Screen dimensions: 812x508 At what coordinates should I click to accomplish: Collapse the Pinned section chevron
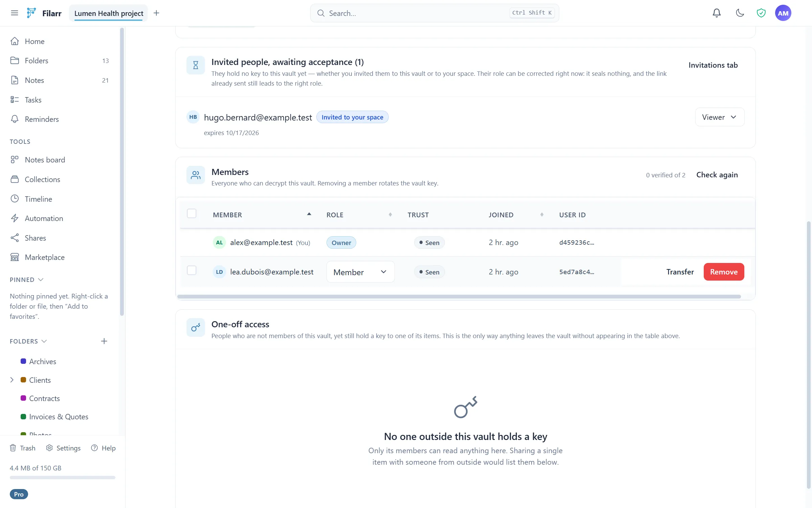click(41, 280)
